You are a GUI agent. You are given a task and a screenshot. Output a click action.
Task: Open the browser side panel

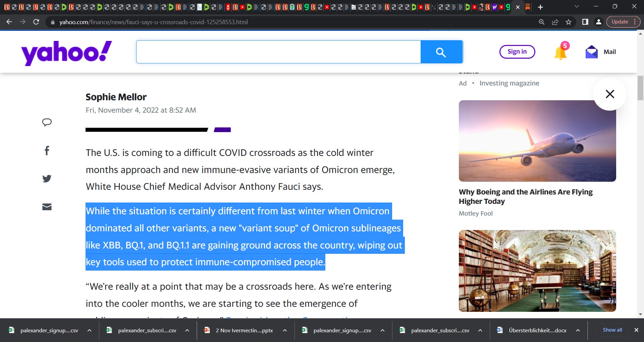[585, 22]
